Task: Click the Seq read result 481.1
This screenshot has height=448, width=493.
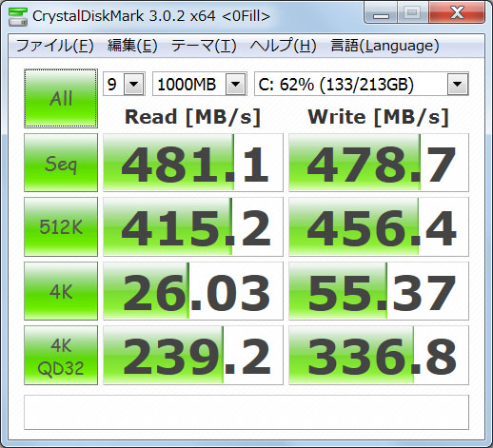Action: (193, 163)
